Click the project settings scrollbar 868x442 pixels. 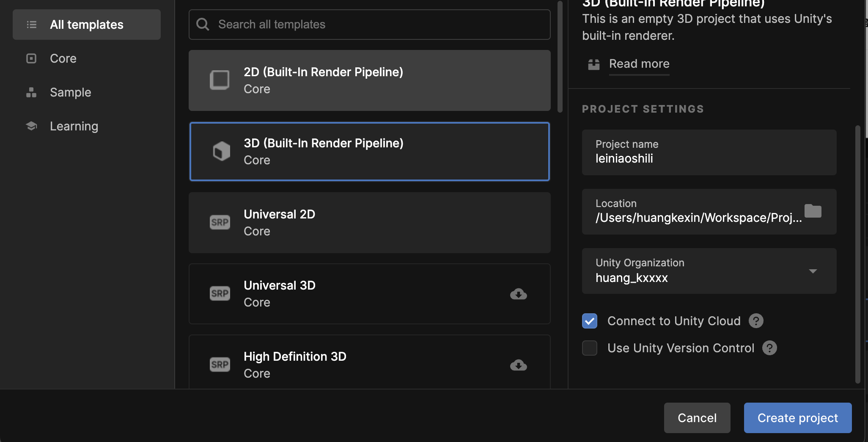pos(857,254)
